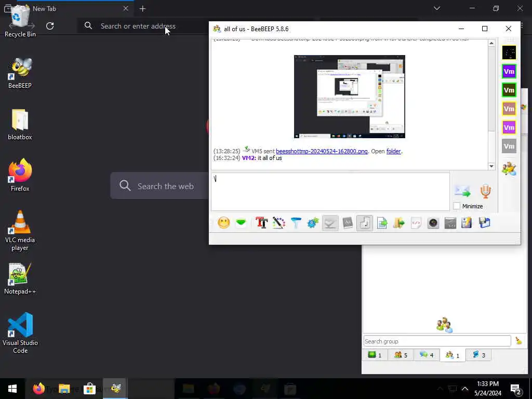This screenshot has height=399, width=532.
Task: Click the Search group field
Action: pyautogui.click(x=437, y=341)
